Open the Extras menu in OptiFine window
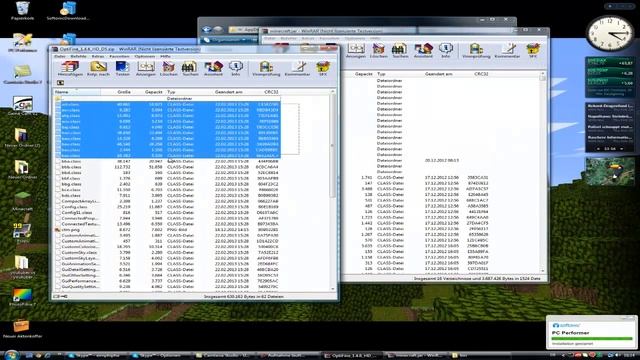This screenshot has height=360, width=640. [x=98, y=56]
